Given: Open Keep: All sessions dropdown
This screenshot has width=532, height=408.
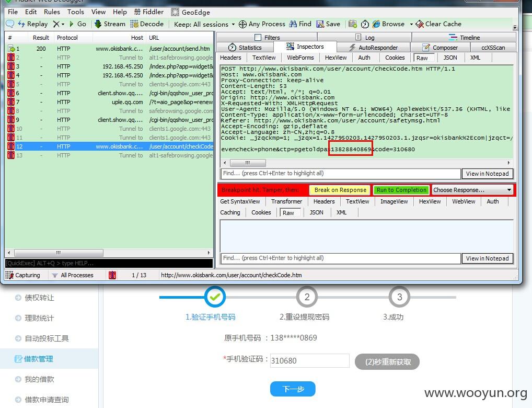Looking at the screenshot, I should tap(204, 24).
